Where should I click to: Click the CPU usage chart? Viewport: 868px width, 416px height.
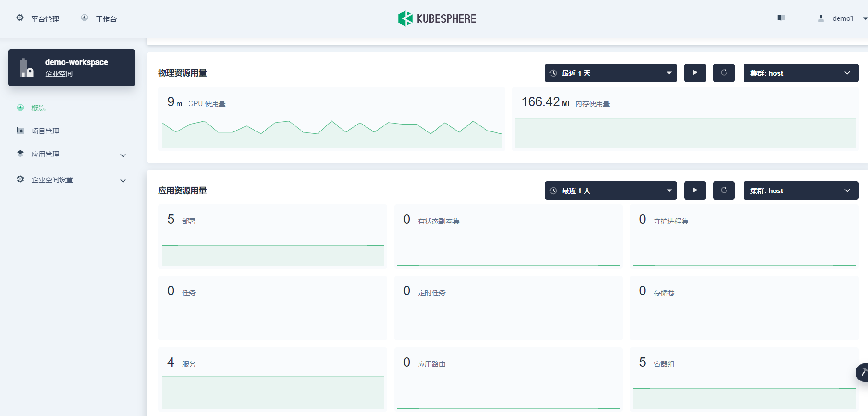pyautogui.click(x=331, y=133)
